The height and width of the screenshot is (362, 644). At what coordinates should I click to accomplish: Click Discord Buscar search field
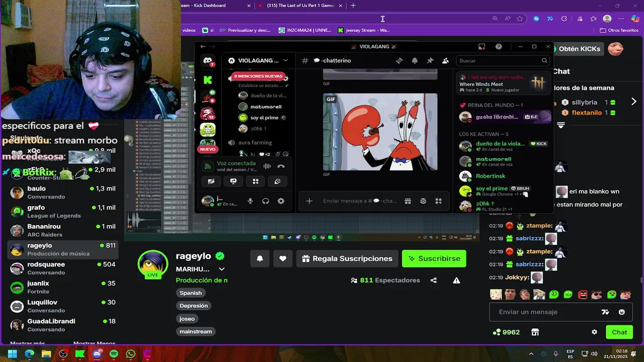(503, 60)
